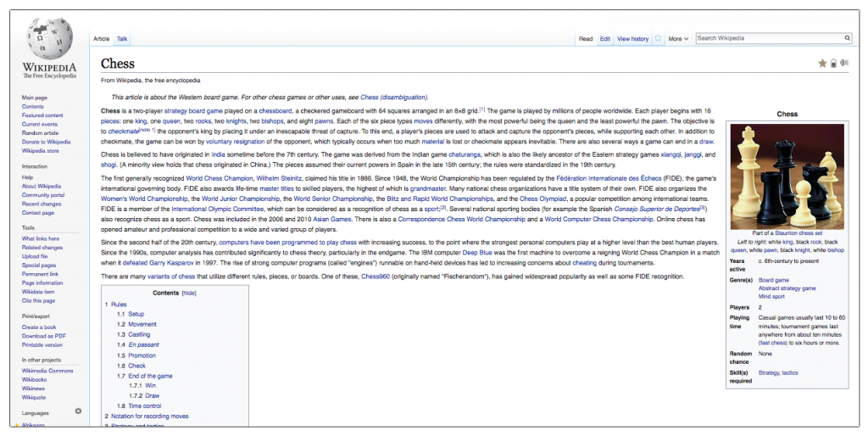Open Wikiquote sidebar link
This screenshot has height=436, width=868.
click(34, 397)
